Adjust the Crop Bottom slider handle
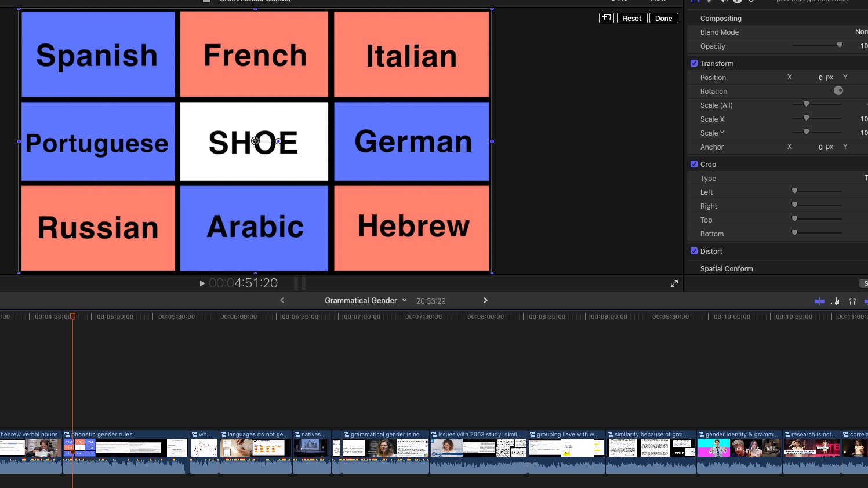Viewport: 868px width, 488px height. (x=795, y=233)
